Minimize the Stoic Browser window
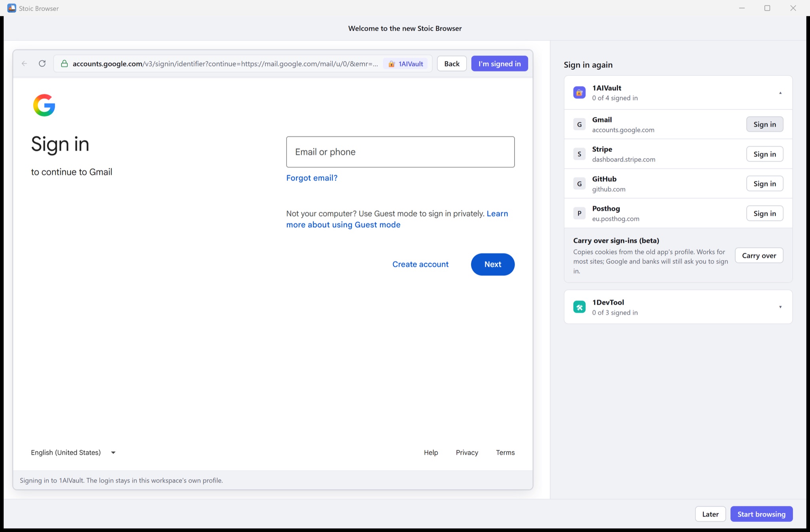Screen dimensions: 810x532 (x=742, y=8)
